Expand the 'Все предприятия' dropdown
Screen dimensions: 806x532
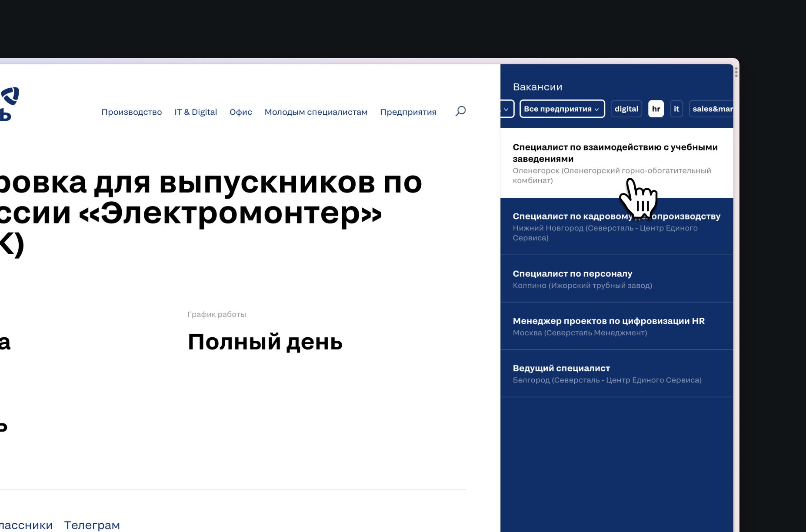pyautogui.click(x=562, y=109)
